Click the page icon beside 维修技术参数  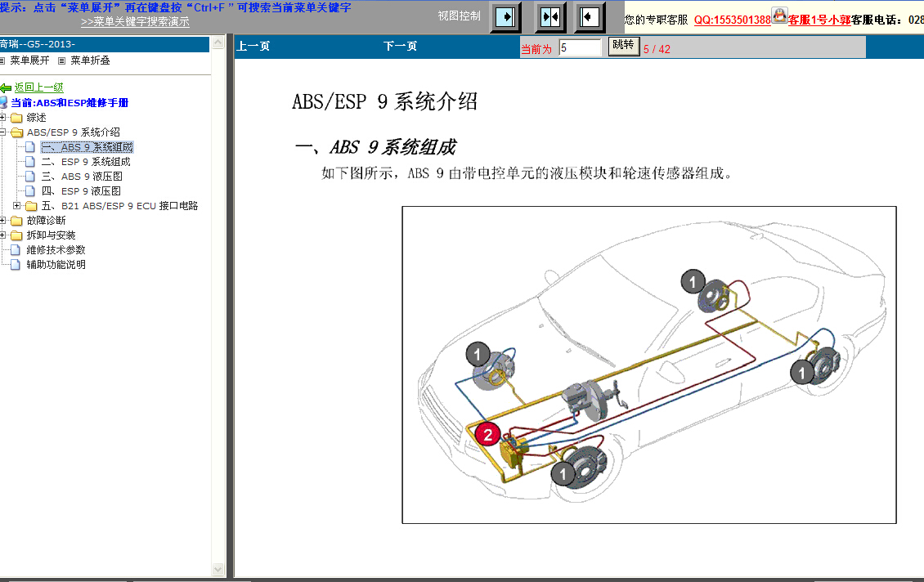[16, 250]
